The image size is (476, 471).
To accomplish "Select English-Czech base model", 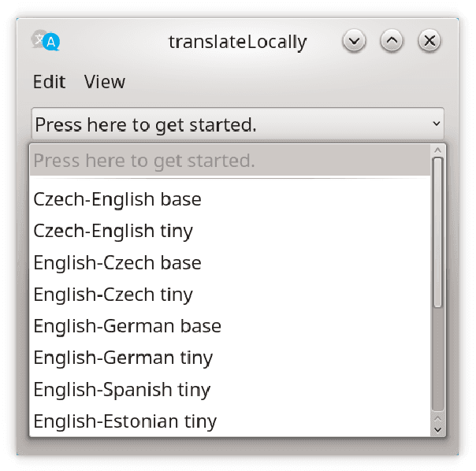I will (x=117, y=262).
